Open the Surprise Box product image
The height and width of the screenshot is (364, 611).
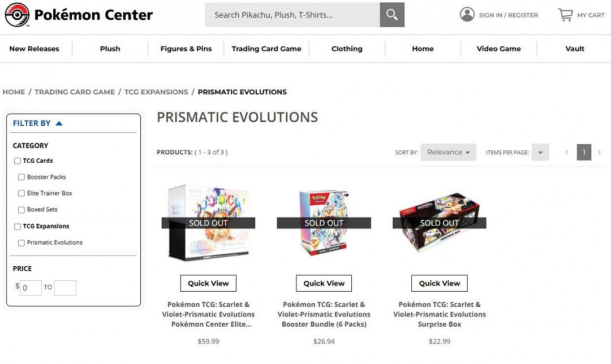tap(440, 222)
